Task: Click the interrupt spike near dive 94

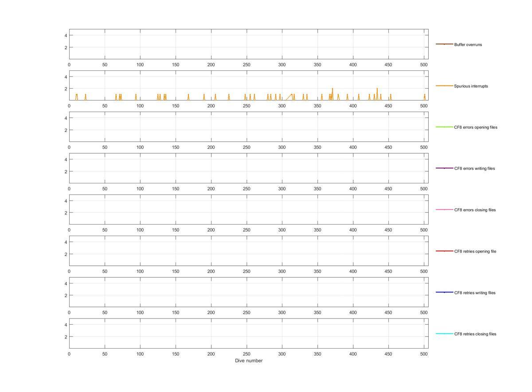Action: 136,97
